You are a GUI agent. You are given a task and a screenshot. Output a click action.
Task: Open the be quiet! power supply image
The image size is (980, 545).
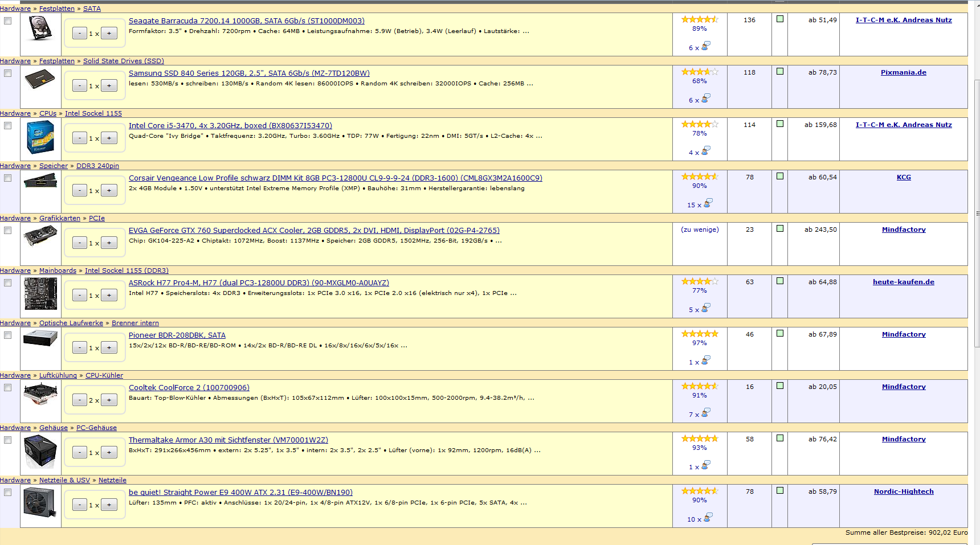click(40, 503)
